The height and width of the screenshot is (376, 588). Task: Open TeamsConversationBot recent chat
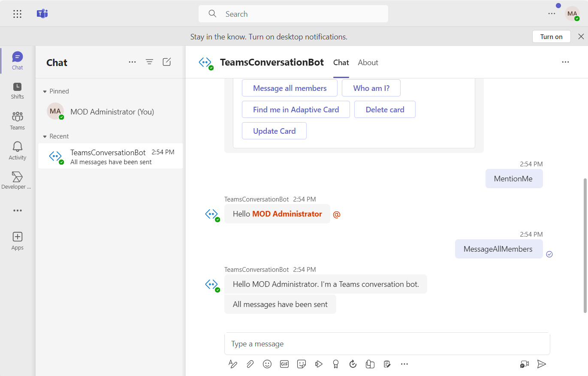[111, 156]
